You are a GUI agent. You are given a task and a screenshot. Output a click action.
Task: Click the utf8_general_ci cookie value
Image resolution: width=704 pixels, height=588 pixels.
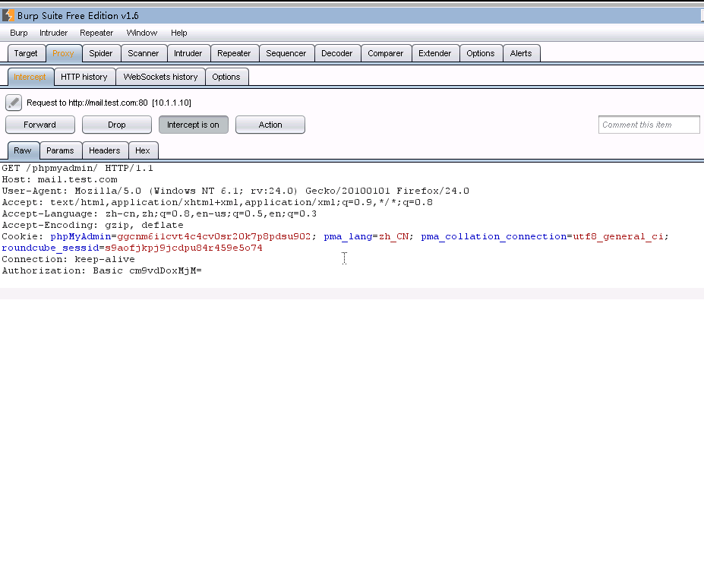(617, 236)
